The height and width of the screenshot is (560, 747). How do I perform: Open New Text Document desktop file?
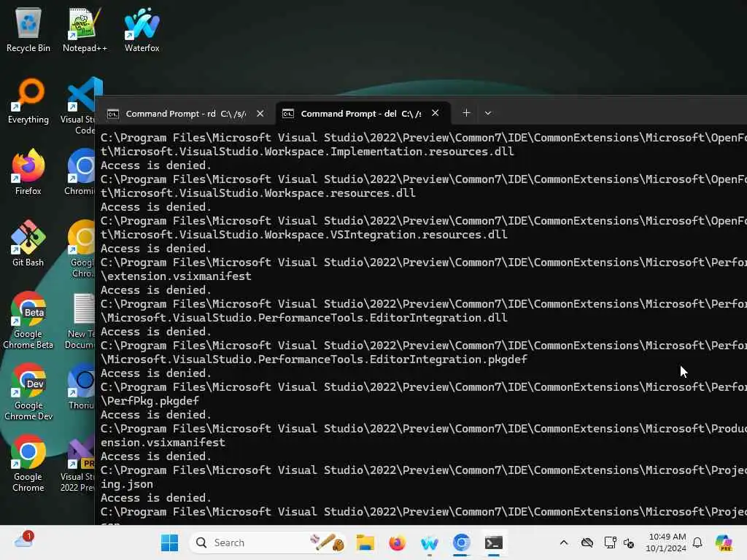click(x=80, y=320)
